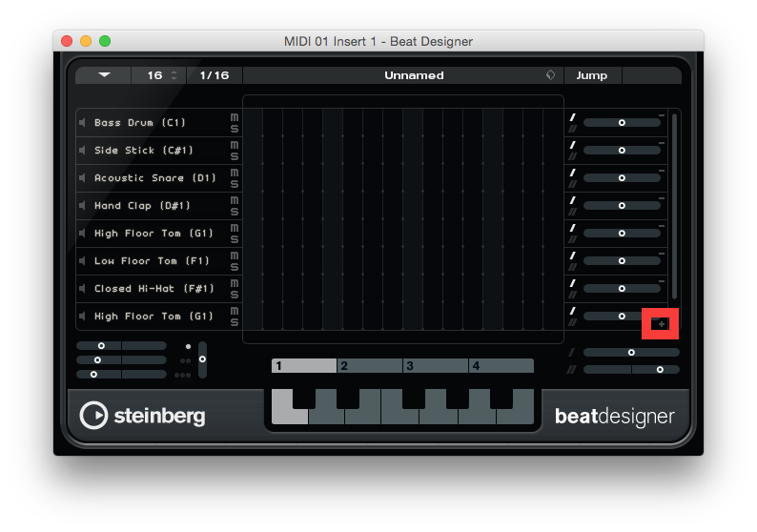Switch to pattern sub-bank 4
This screenshot has width=757, height=532.
[501, 365]
